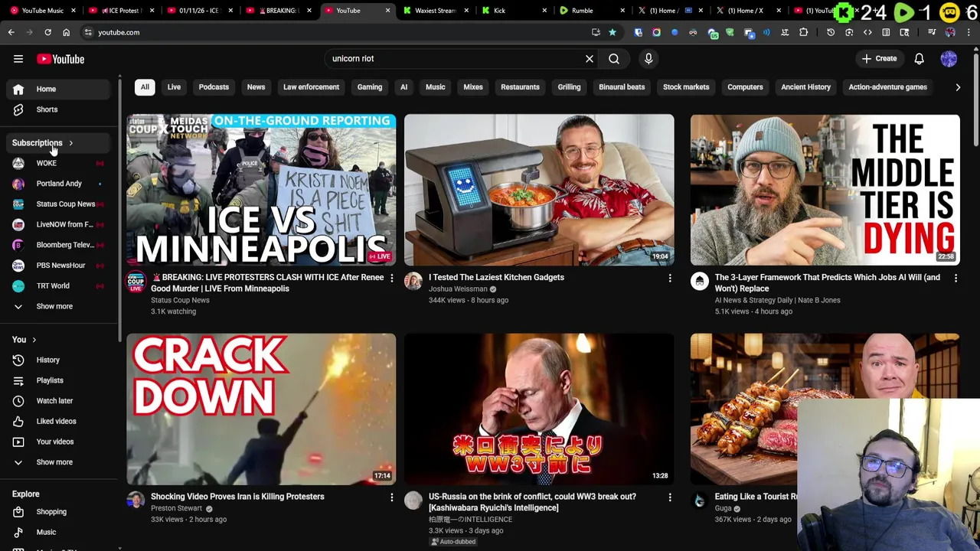Click the address bar URL

point(119,32)
